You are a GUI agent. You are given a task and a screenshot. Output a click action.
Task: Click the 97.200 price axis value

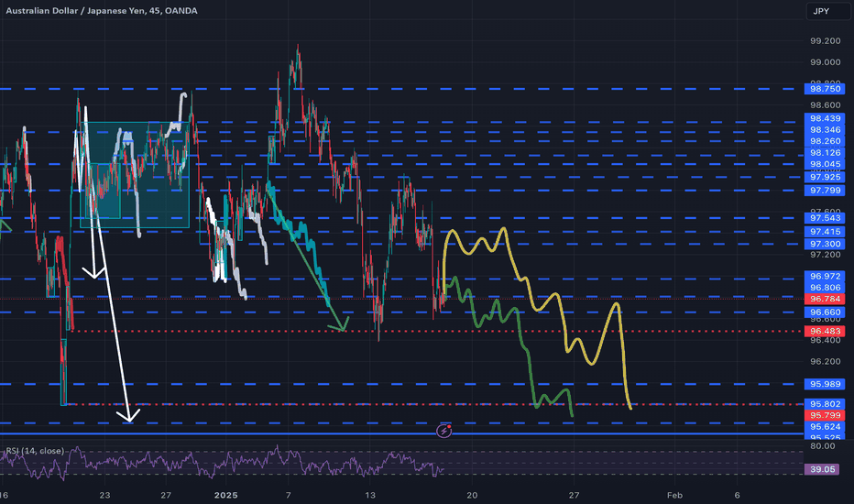[x=825, y=255]
